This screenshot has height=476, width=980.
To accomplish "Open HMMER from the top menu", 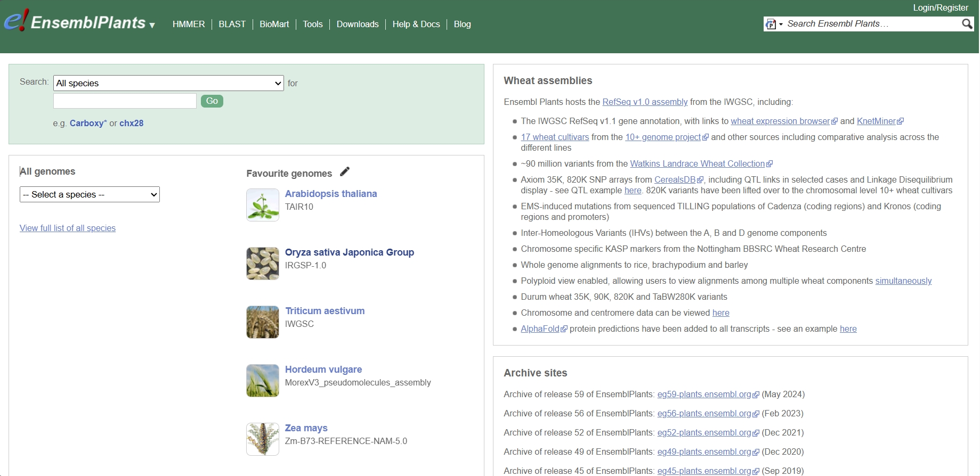I will coord(189,24).
